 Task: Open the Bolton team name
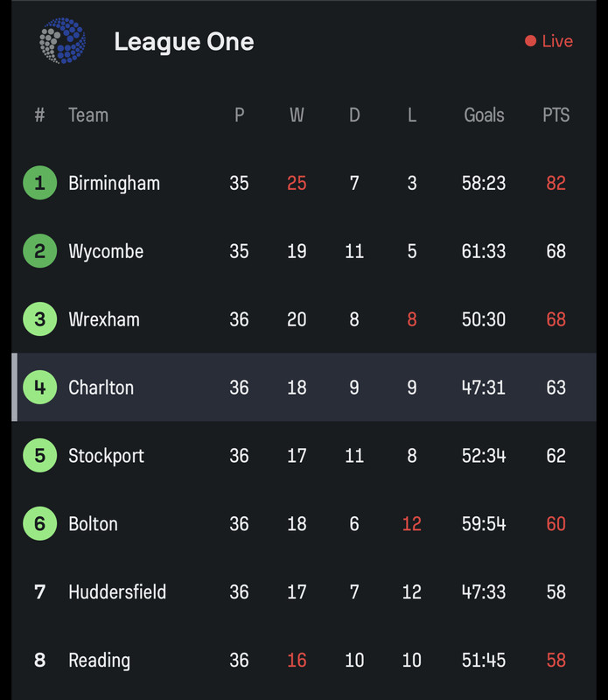point(93,523)
